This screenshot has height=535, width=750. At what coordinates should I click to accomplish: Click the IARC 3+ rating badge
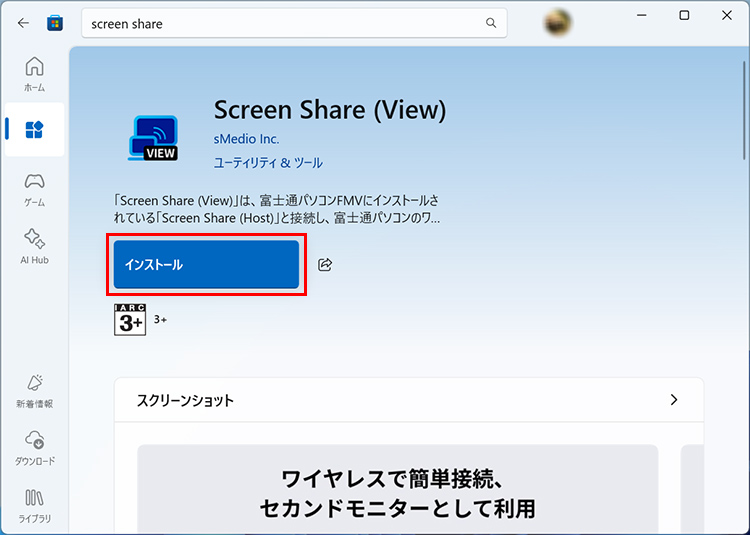[130, 319]
